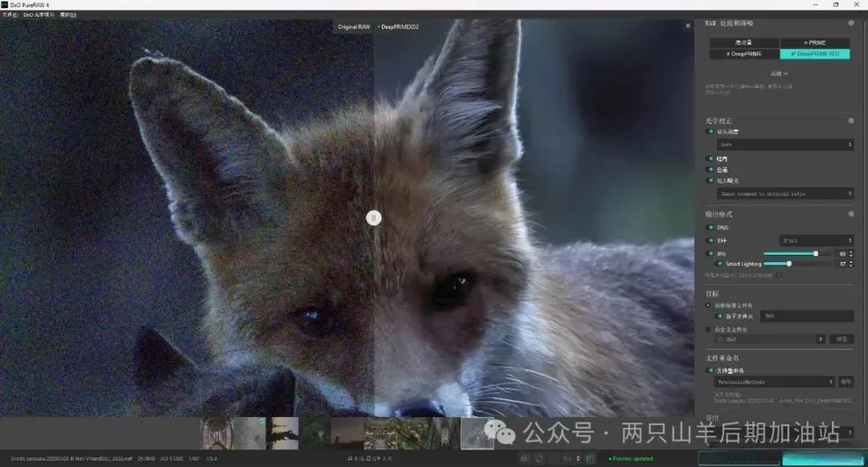Click the edit button beside renaming pattern
This screenshot has height=467, width=868.
[845, 382]
